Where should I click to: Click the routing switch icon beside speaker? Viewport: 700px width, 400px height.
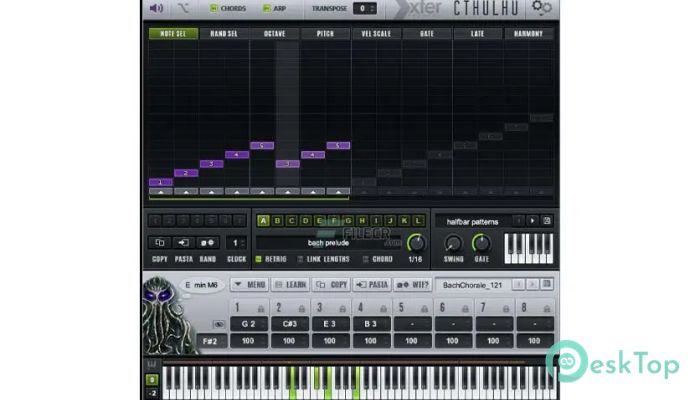pos(183,8)
